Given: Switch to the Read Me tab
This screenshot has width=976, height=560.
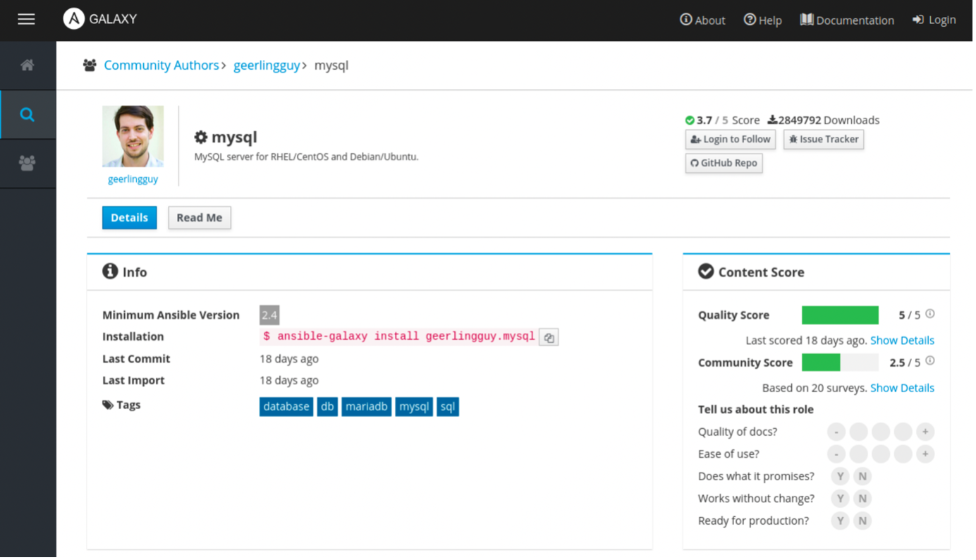Looking at the screenshot, I should pyautogui.click(x=200, y=217).
